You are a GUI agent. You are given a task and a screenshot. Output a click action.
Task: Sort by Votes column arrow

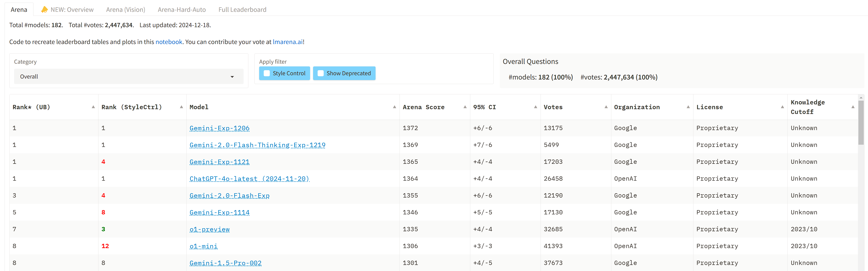pyautogui.click(x=606, y=107)
